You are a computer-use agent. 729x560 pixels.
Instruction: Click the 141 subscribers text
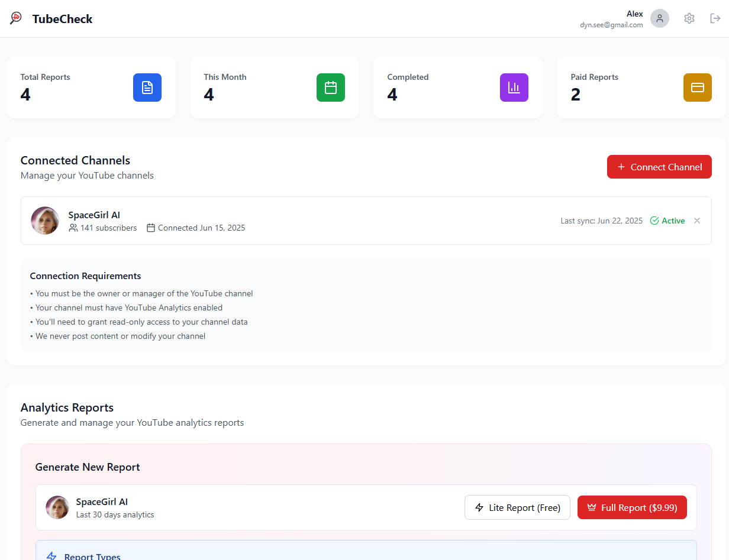click(x=108, y=228)
